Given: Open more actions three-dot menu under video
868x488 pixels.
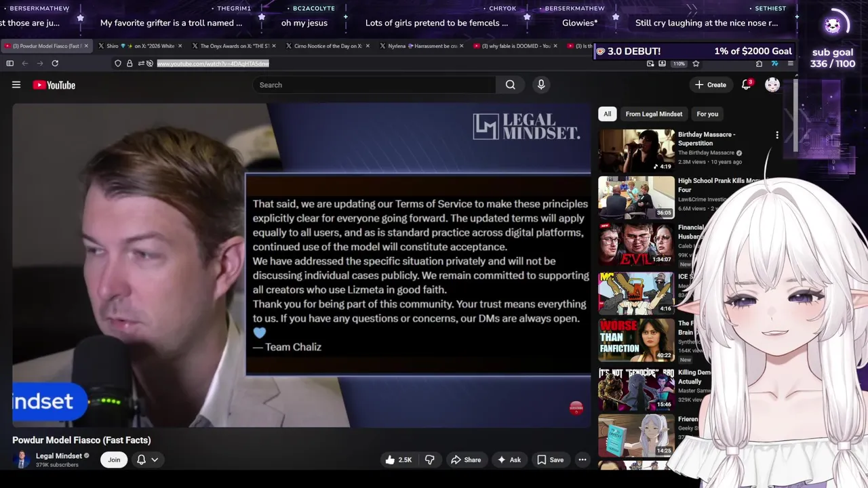Looking at the screenshot, I should coord(582,460).
